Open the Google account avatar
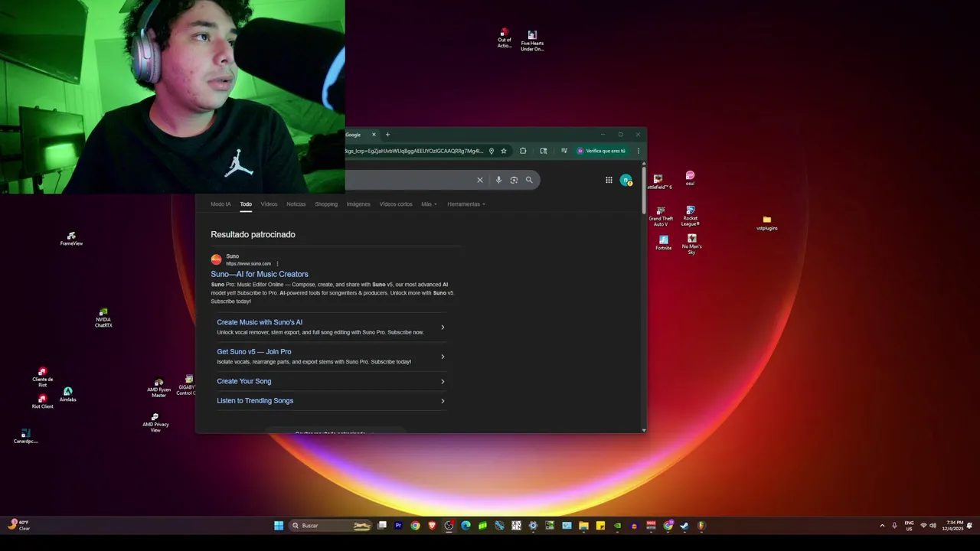This screenshot has height=551, width=980. 626,180
